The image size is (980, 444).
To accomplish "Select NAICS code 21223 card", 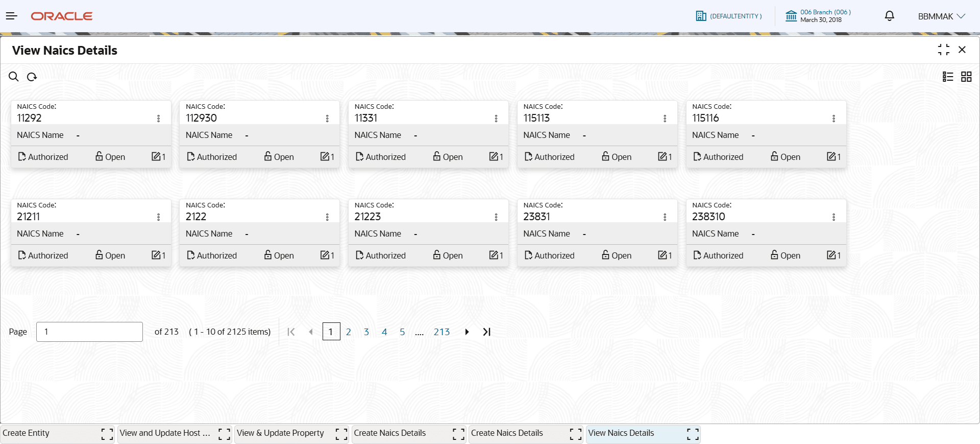I will pos(428,232).
